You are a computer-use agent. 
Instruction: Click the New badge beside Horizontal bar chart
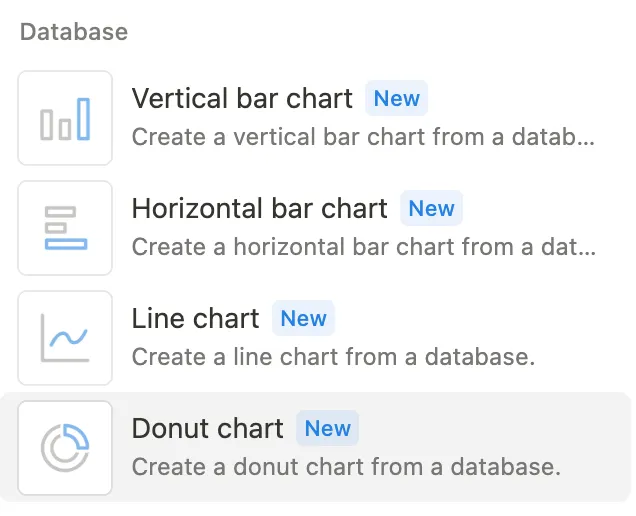click(432, 209)
